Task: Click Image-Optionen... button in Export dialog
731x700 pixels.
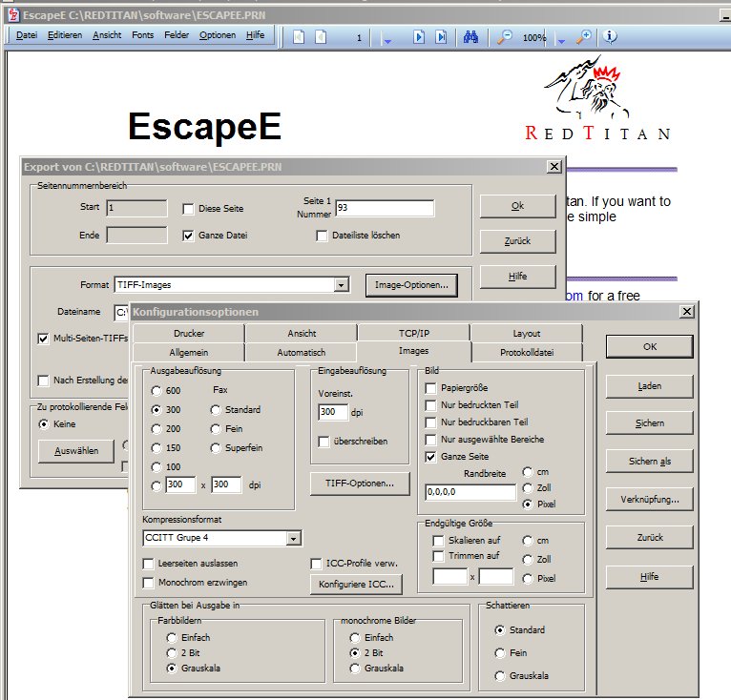Action: pos(411,285)
